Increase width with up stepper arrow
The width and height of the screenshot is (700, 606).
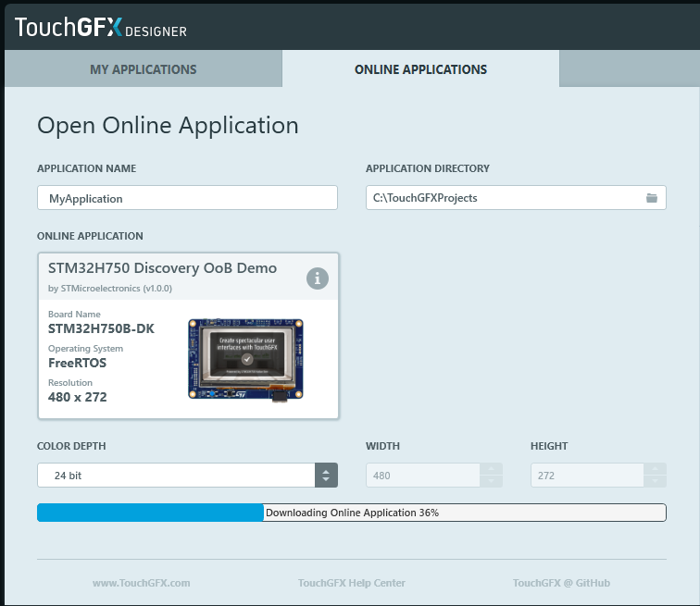tap(491, 469)
